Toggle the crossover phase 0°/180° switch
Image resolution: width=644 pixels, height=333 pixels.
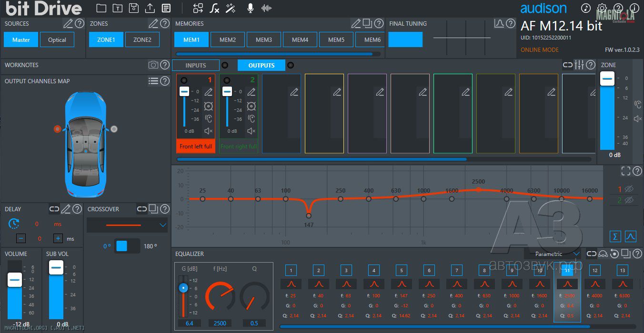pyautogui.click(x=127, y=246)
